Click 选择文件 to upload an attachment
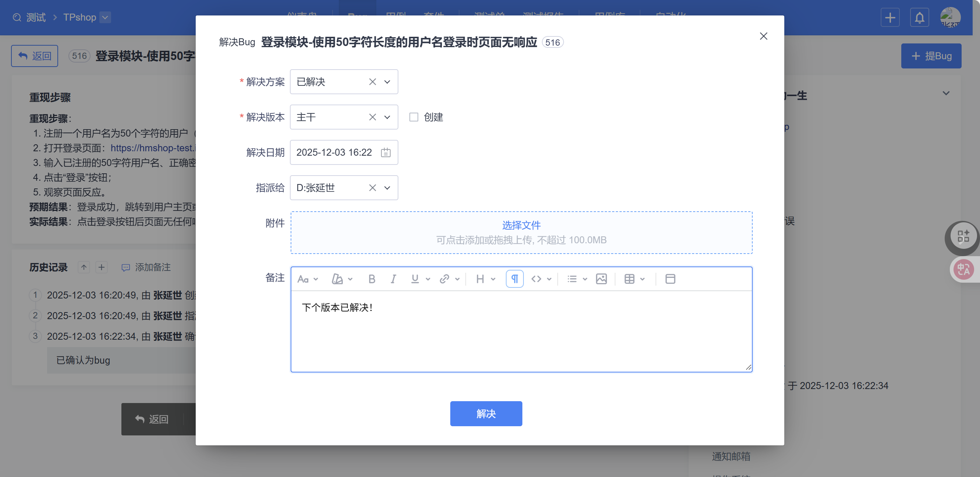The image size is (980, 477). 521,225
